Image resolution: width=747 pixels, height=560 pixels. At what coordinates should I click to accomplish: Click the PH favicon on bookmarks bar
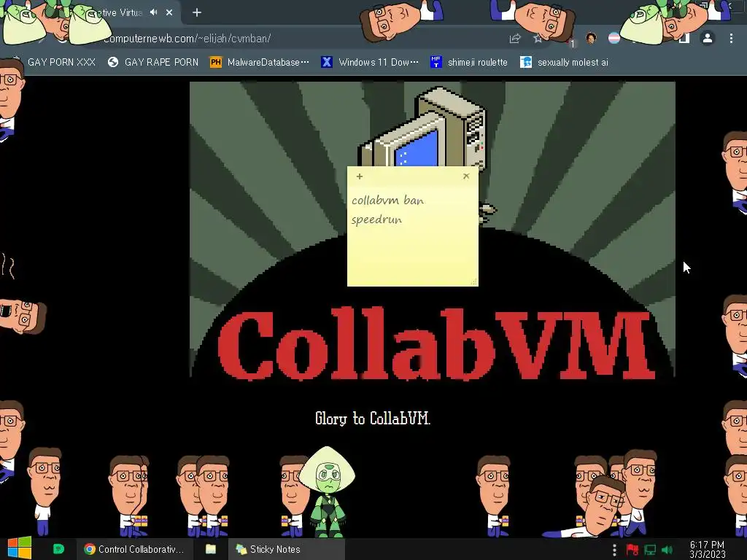tap(216, 63)
